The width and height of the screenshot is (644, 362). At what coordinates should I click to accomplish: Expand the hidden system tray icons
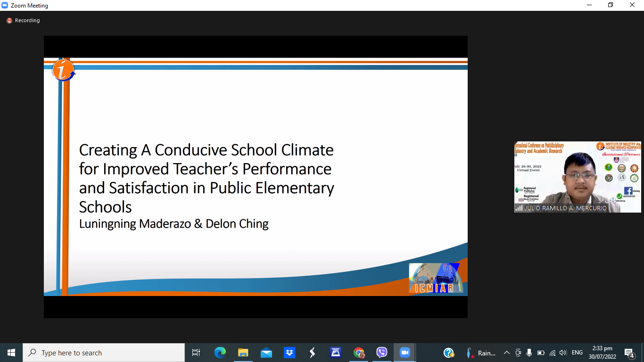[x=507, y=353]
